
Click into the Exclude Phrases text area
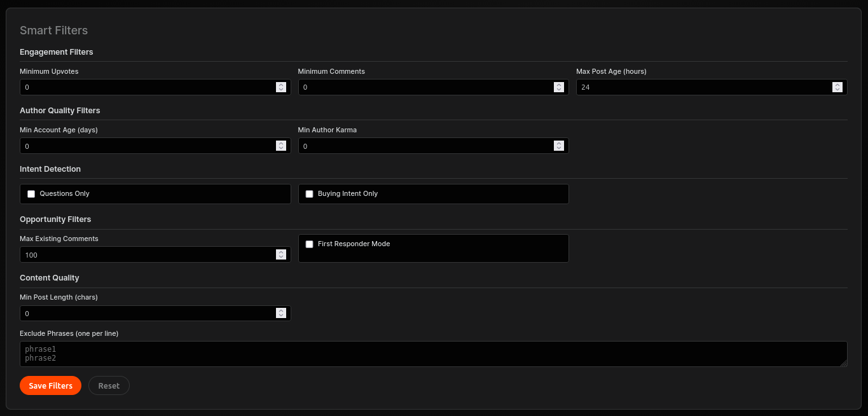[x=432, y=354]
